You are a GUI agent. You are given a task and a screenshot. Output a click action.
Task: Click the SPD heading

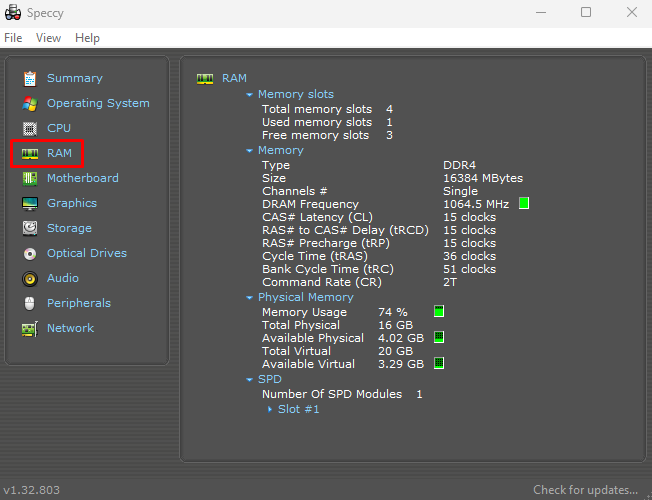[x=269, y=379]
